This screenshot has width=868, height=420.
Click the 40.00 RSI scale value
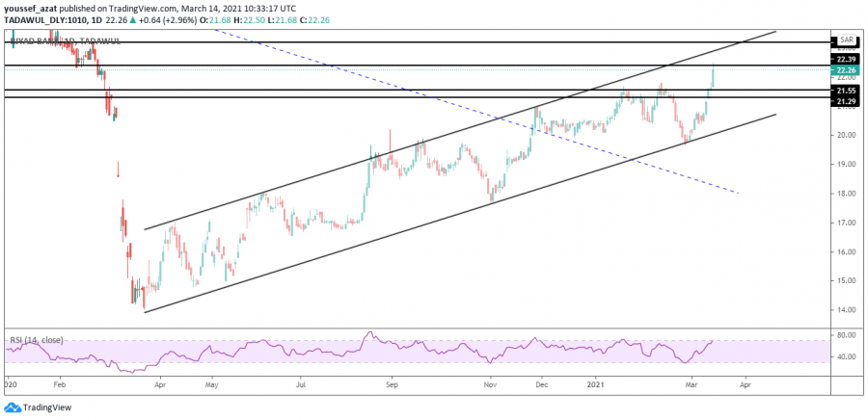[846, 357]
